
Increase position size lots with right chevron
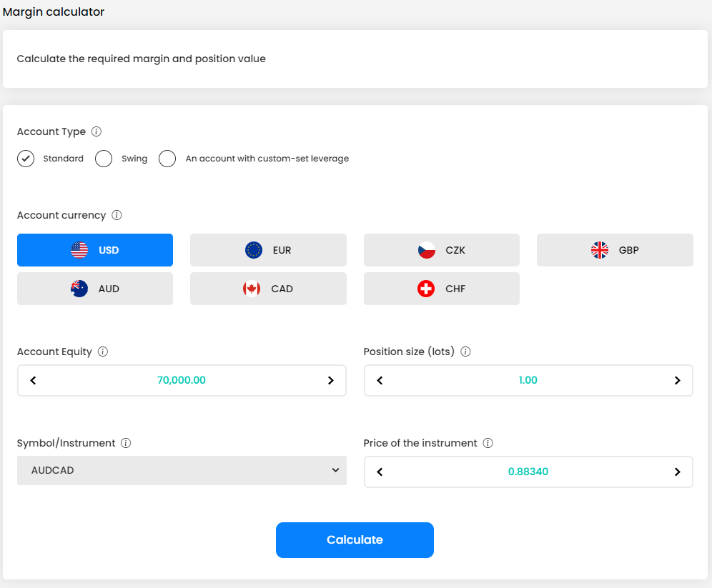(677, 381)
